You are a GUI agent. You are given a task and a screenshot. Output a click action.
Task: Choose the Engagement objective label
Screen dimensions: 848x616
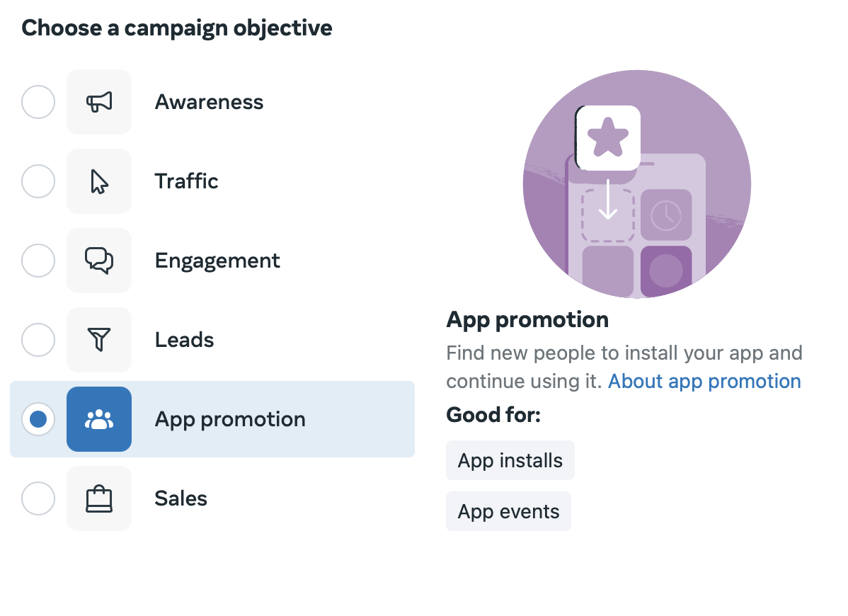coord(217,261)
